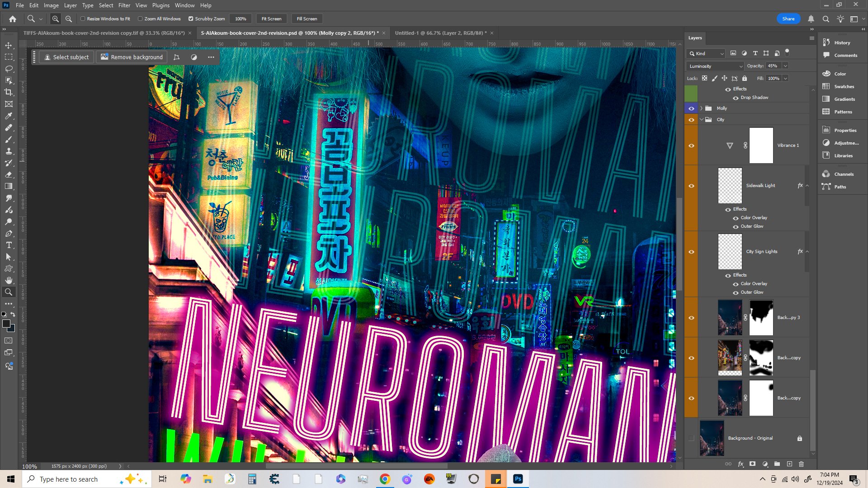Viewport: 868px width, 488px height.
Task: Add layer style fx icon
Action: pos(741,464)
